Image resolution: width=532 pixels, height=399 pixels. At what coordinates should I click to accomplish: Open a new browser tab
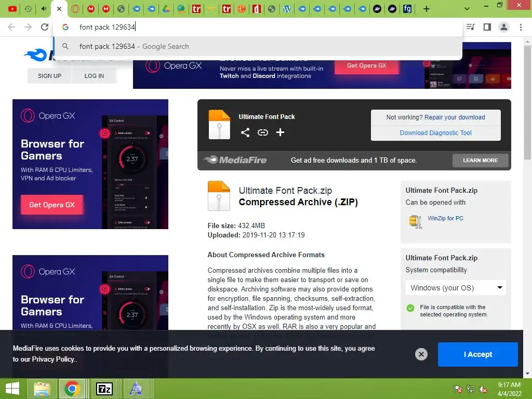pos(427,9)
